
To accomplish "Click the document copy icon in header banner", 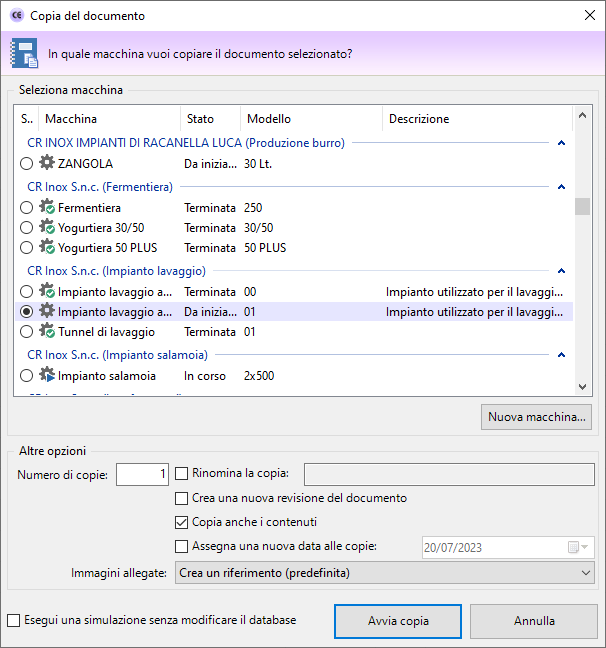I will click(x=24, y=53).
